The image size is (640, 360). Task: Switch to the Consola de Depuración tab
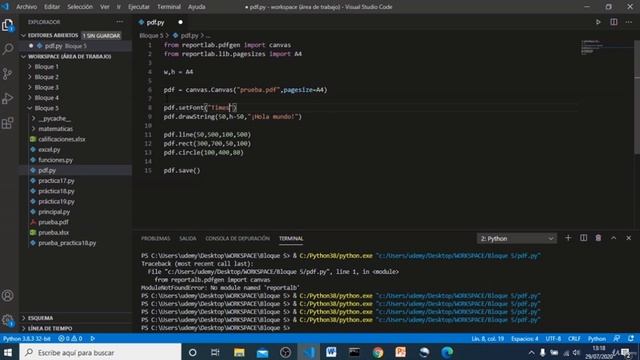(238, 238)
